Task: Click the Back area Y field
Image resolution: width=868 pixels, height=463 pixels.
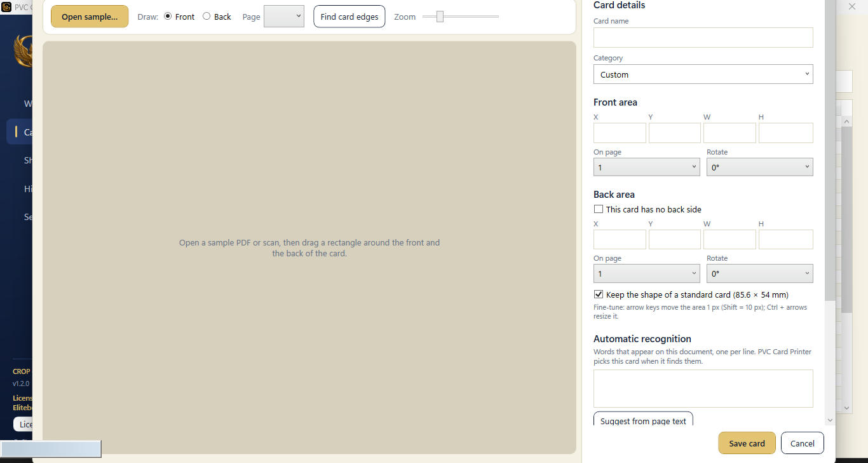Action: [x=675, y=240]
